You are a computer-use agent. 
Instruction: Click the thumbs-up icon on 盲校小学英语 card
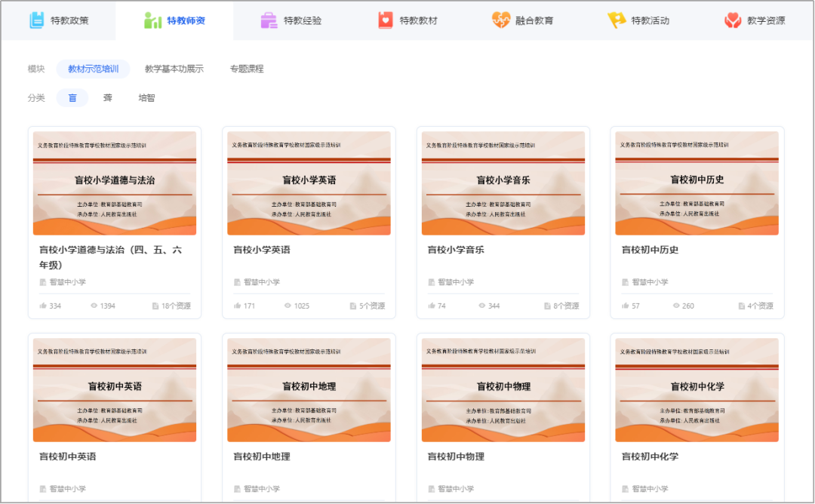point(236,306)
